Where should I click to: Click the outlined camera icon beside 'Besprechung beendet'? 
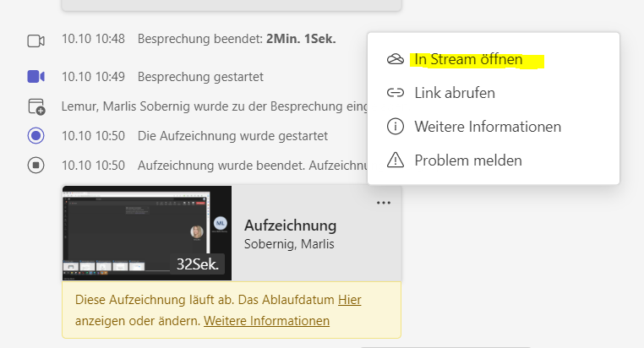36,41
